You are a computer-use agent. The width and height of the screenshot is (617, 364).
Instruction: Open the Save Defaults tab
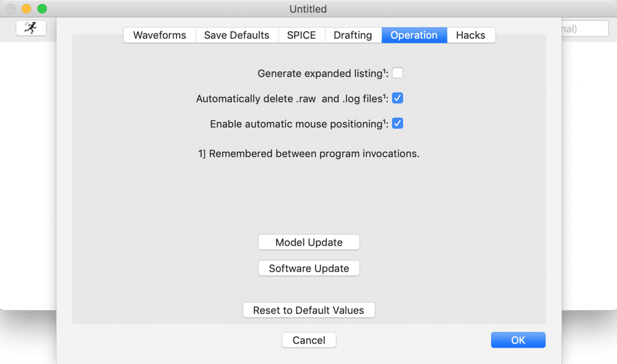pyautogui.click(x=237, y=35)
